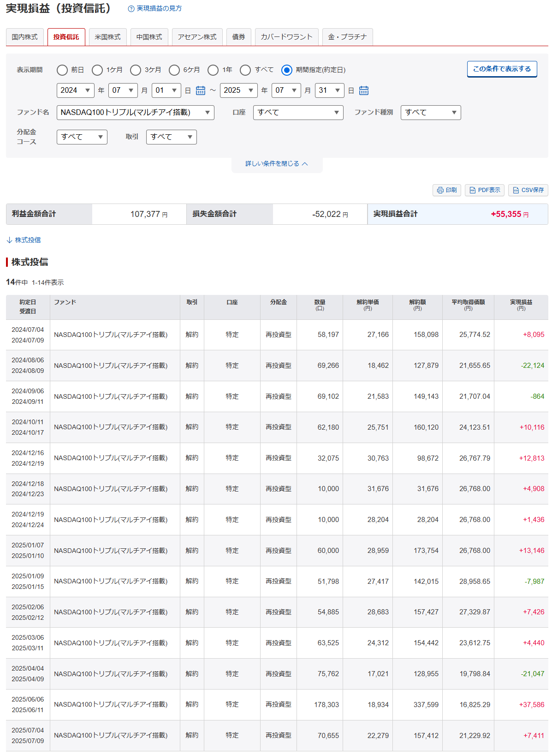Jump to the 株式投信 section link
Viewport: 552px width, 756px height.
[x=28, y=240]
